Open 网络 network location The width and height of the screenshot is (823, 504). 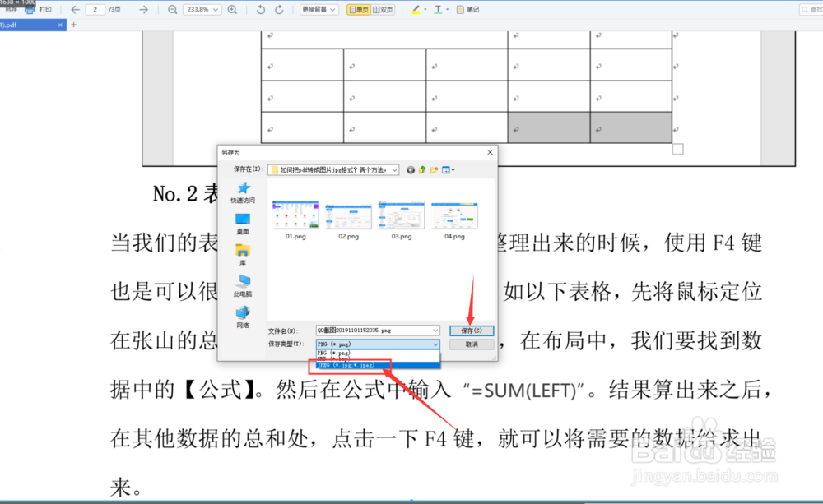(x=243, y=318)
